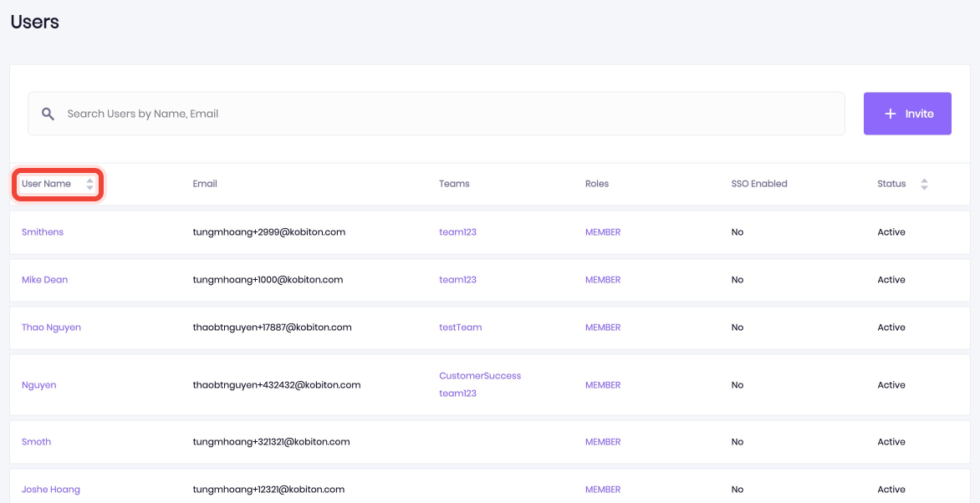
Task: Click MEMBER role in Smithens row
Action: 603,231
